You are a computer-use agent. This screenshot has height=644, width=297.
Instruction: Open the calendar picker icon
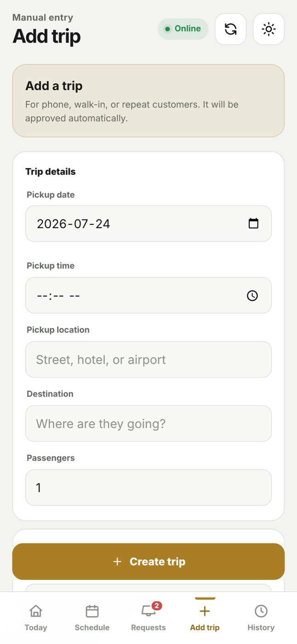pyautogui.click(x=253, y=224)
